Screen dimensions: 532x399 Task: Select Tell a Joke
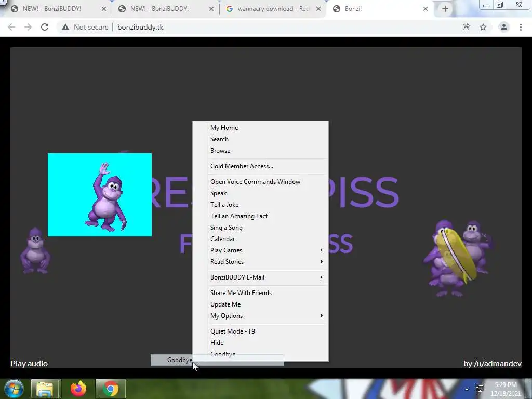click(260, 205)
